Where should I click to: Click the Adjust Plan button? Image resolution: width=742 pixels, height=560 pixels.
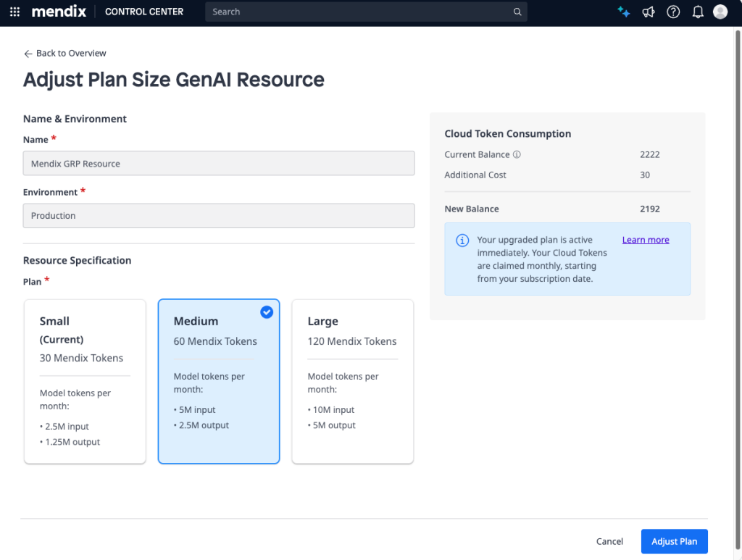[x=674, y=541]
